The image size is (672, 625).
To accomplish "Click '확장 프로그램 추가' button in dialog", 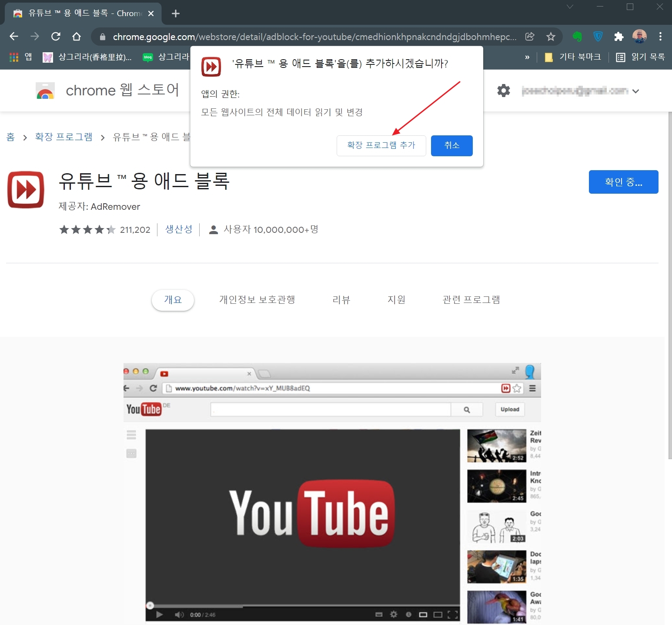I will coord(381,145).
